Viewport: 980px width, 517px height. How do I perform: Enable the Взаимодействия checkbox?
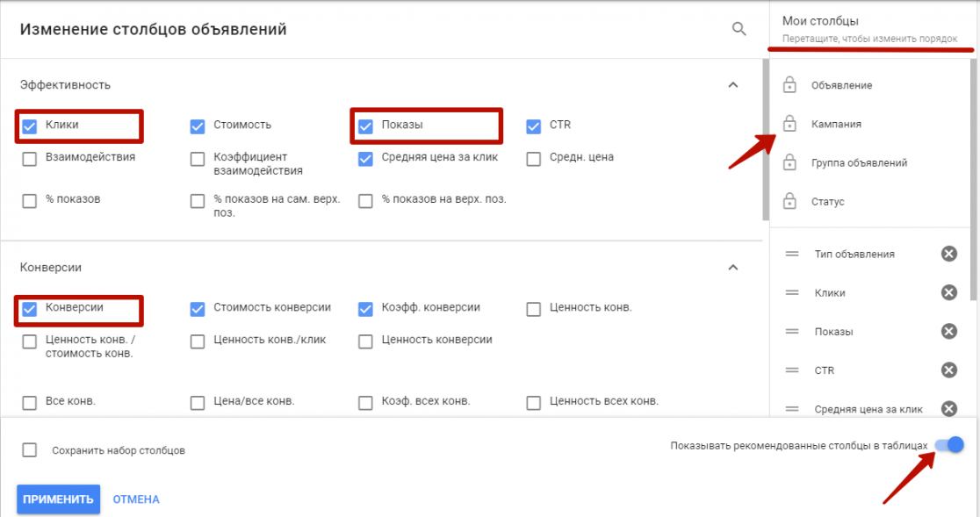coord(29,159)
